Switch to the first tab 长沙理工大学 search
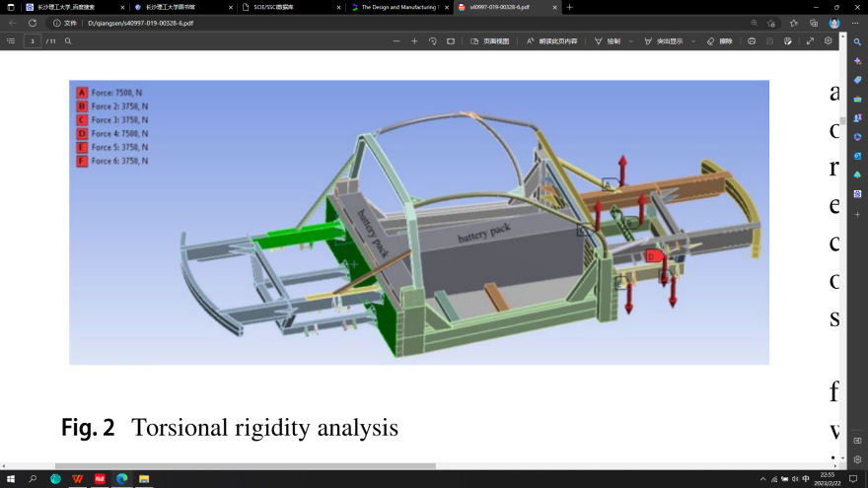 73,7
